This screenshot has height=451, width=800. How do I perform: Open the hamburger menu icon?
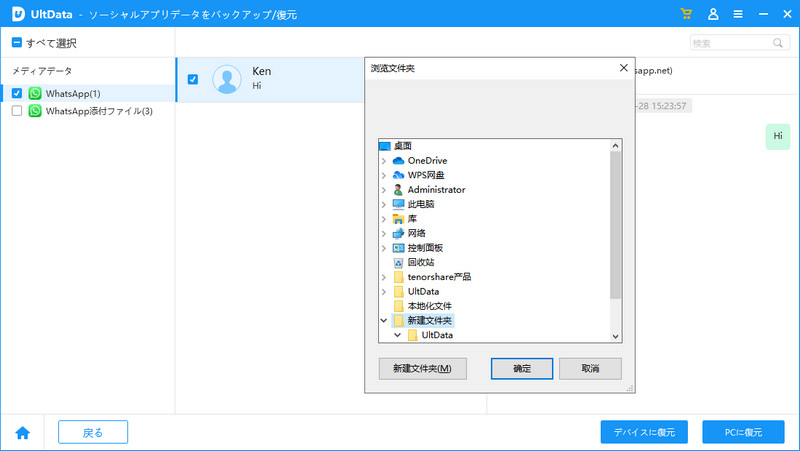738,14
